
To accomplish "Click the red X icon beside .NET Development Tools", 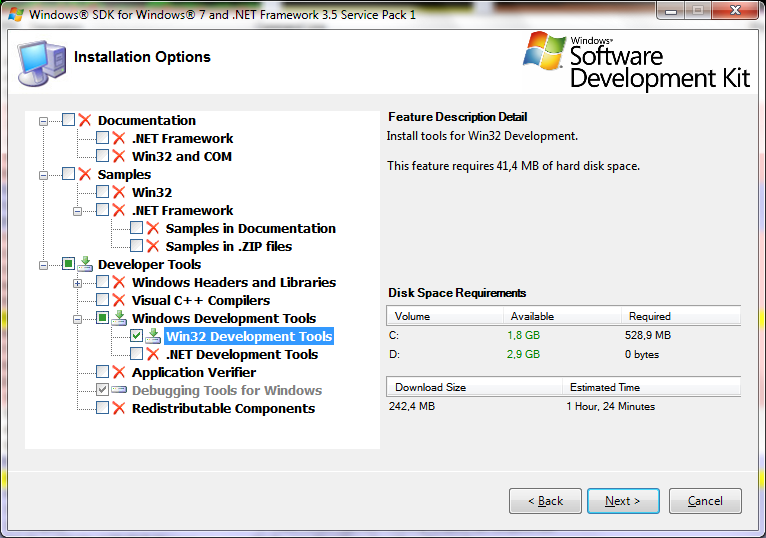I will tap(153, 354).
